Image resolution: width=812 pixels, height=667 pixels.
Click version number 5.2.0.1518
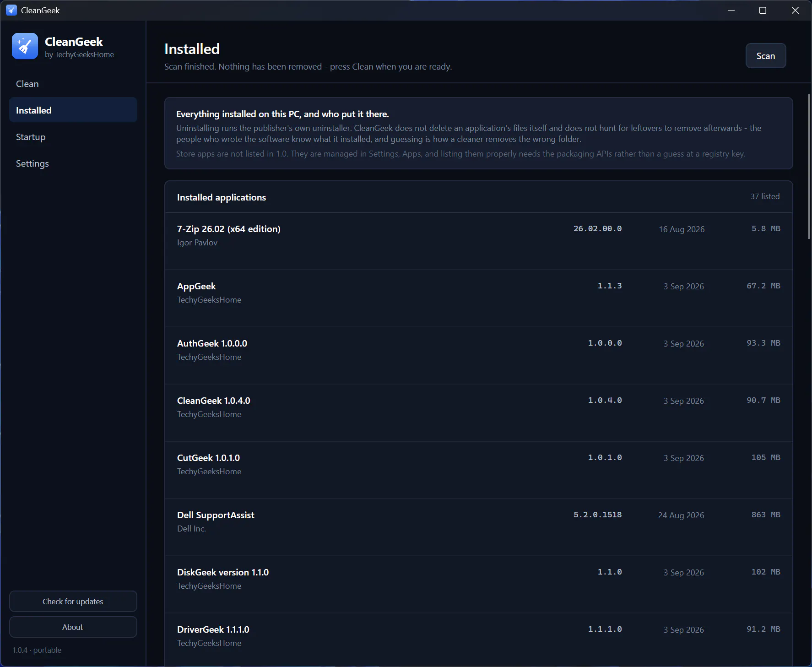597,515
